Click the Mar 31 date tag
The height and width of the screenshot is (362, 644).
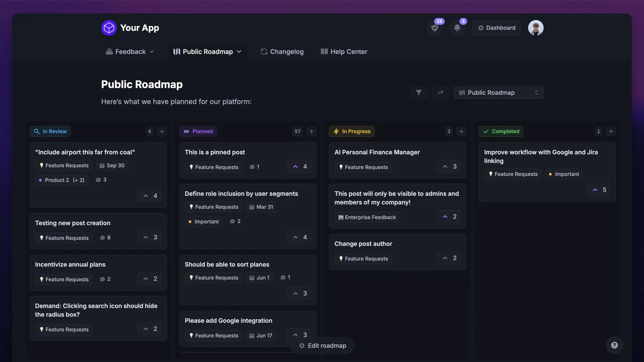tap(261, 207)
